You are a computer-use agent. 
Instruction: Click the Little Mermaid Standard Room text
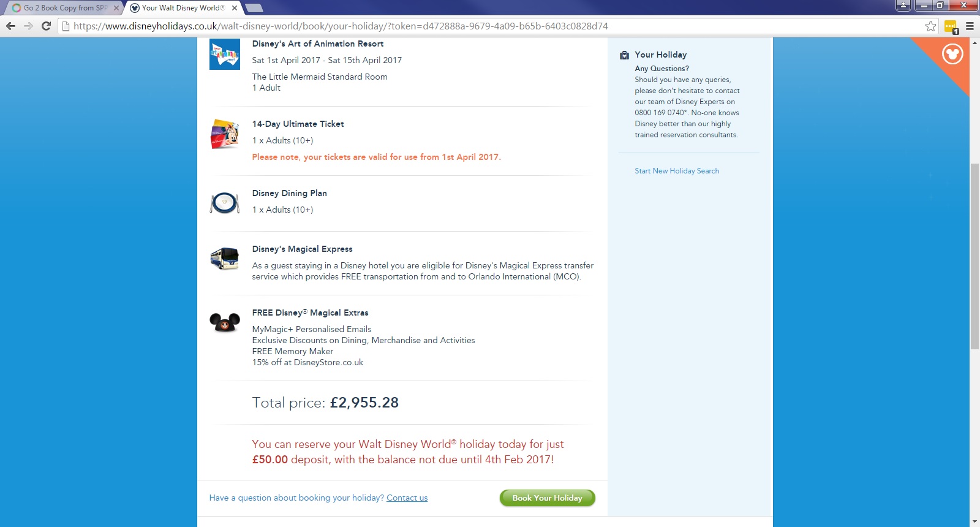tap(320, 77)
